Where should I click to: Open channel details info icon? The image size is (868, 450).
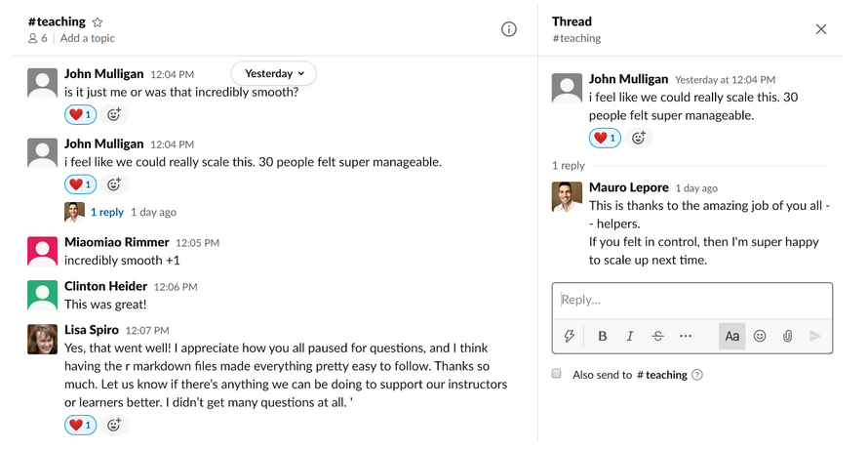tap(509, 29)
